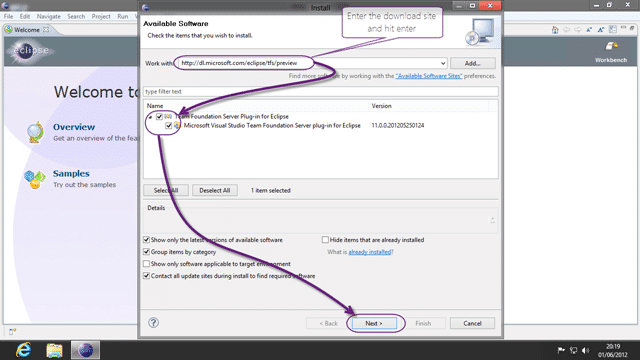Click the Cancel button
This screenshot has width=640, height=360.
tap(472, 323)
